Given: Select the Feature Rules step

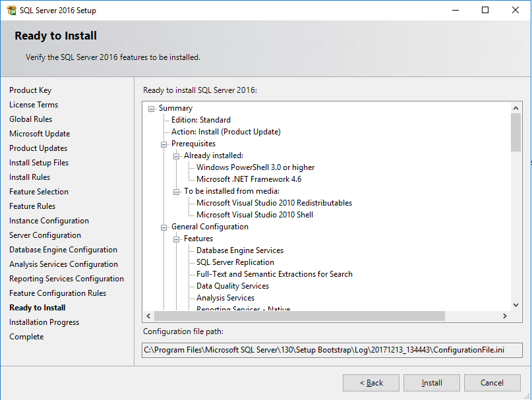Looking at the screenshot, I should tap(32, 206).
